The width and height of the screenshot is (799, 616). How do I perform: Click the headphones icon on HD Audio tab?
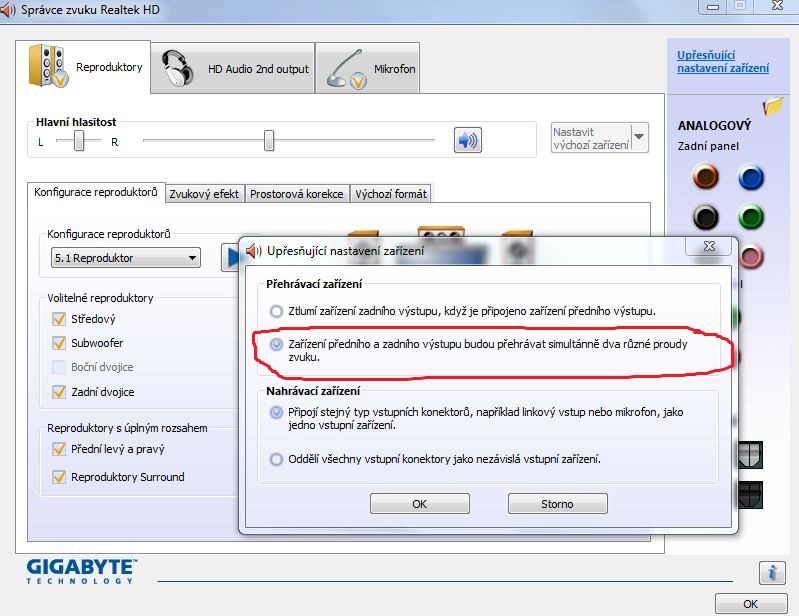point(177,69)
